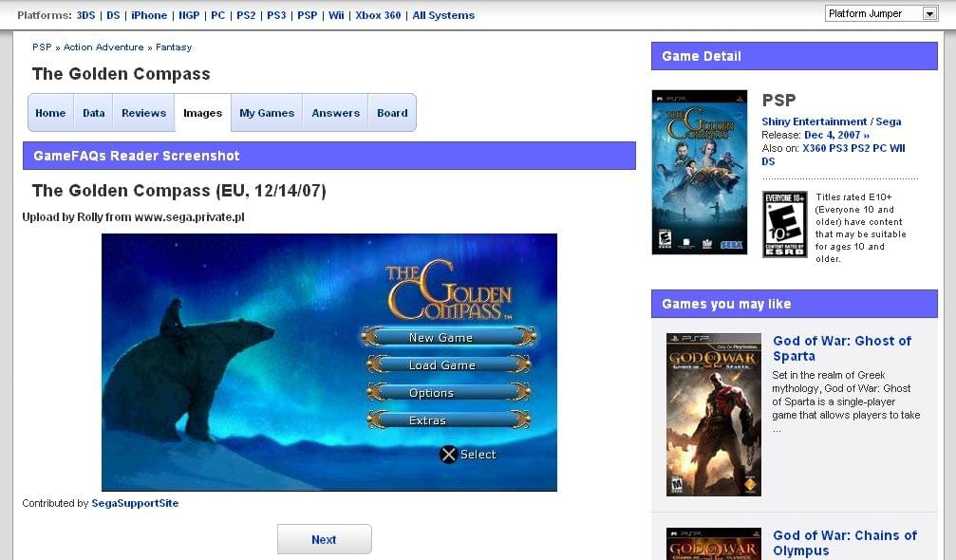Click the Game Detail panel header

795,56
